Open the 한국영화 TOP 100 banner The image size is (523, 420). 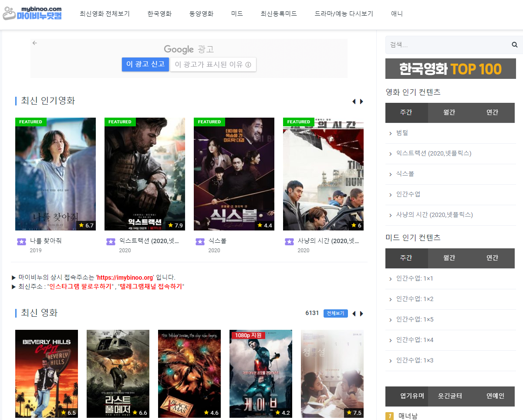click(451, 69)
